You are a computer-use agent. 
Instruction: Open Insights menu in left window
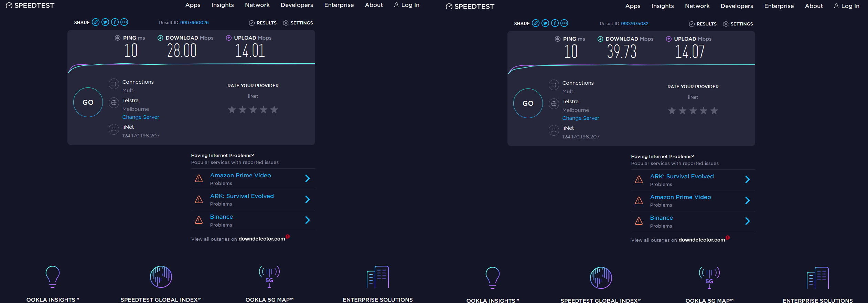pos(223,5)
